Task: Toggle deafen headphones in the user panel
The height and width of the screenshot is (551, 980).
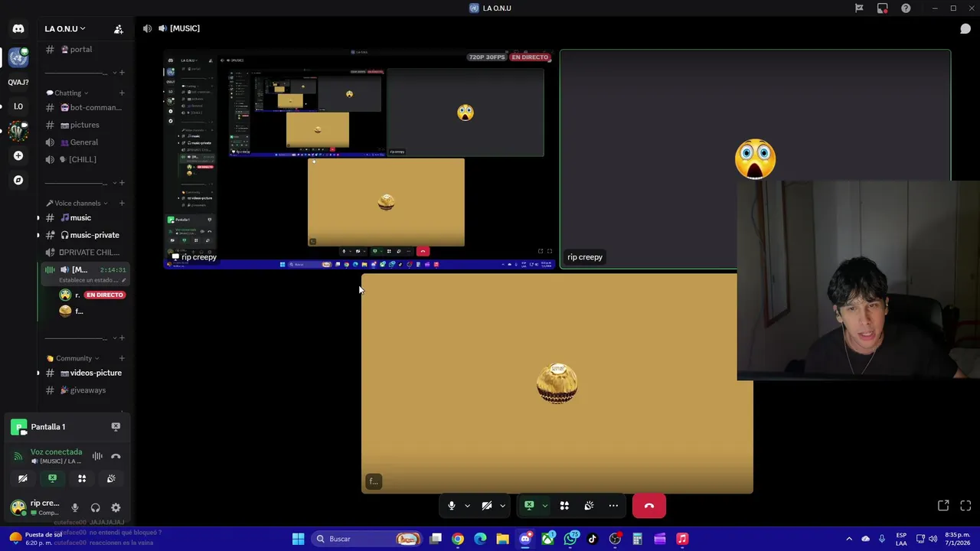Action: click(x=96, y=507)
